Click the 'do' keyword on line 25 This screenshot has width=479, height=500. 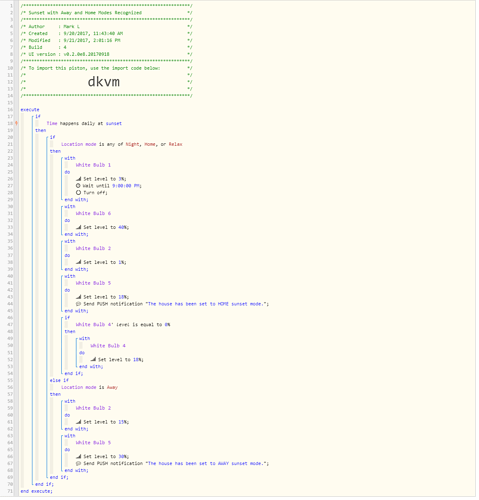click(67, 172)
